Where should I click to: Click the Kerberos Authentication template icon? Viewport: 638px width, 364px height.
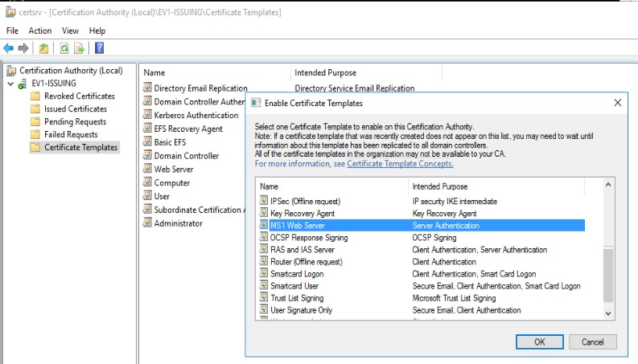point(147,115)
